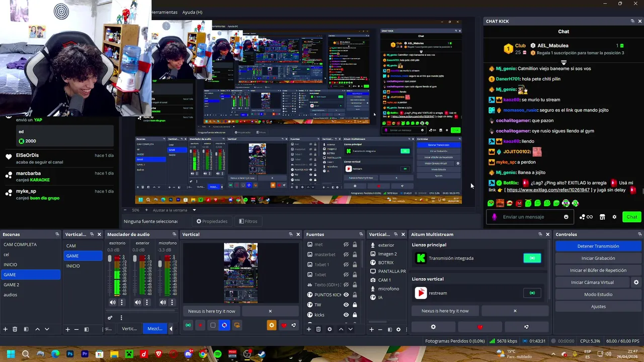Viewport: 644px width, 362px height.
Task: Show the 1xbet 1 source
Action: (x=346, y=264)
